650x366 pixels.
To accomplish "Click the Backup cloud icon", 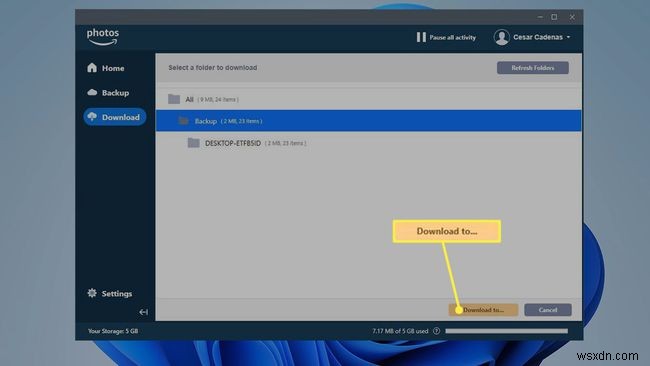I will coord(92,92).
